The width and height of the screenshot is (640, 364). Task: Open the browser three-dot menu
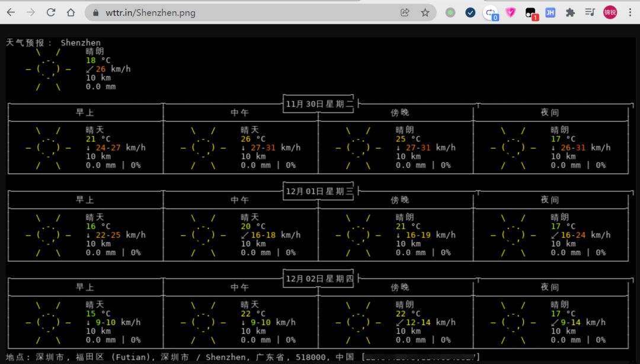[x=630, y=12]
